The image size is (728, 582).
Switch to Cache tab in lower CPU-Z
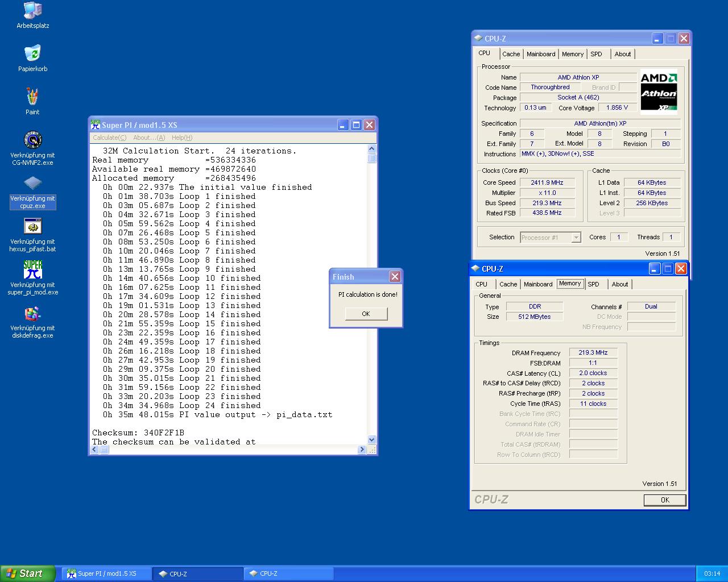pos(508,284)
